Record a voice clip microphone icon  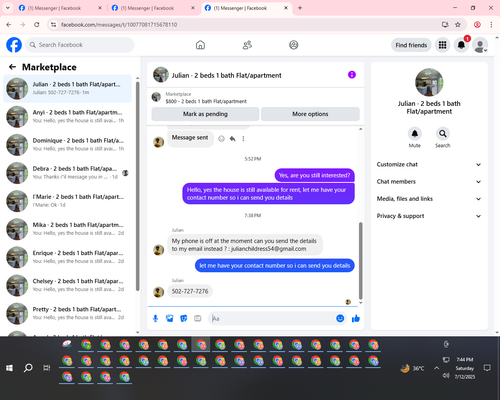[155, 319]
